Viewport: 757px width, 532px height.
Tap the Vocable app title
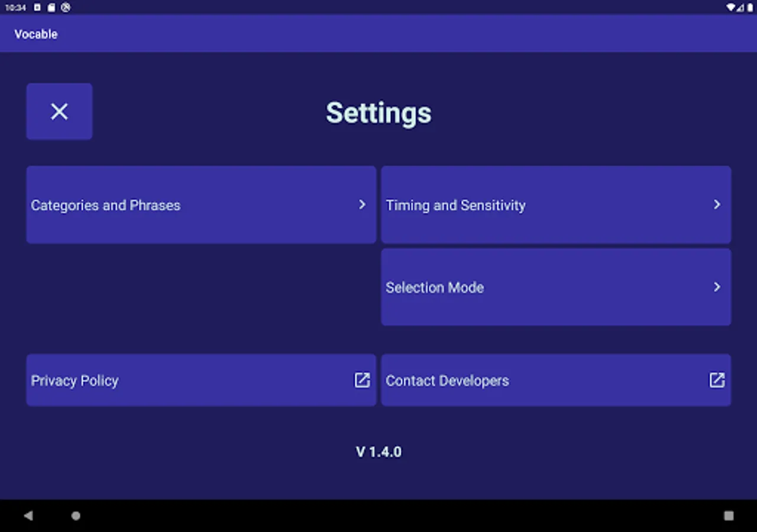coord(36,34)
